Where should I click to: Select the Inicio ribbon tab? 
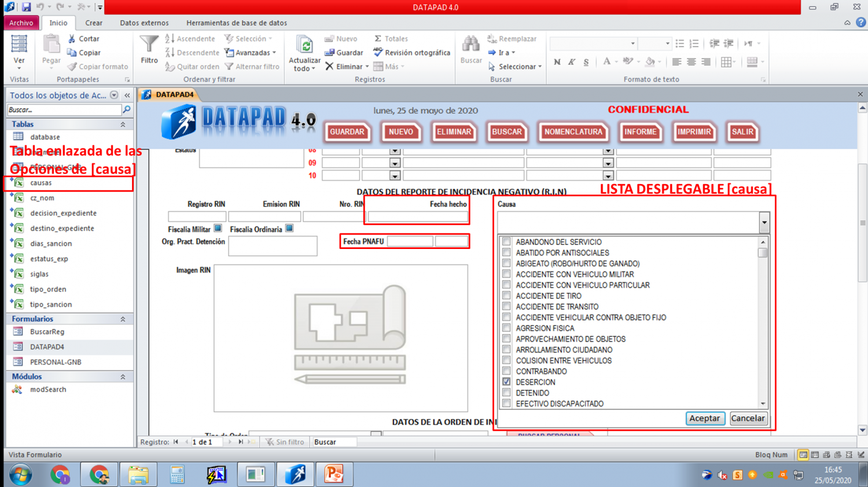(x=58, y=23)
